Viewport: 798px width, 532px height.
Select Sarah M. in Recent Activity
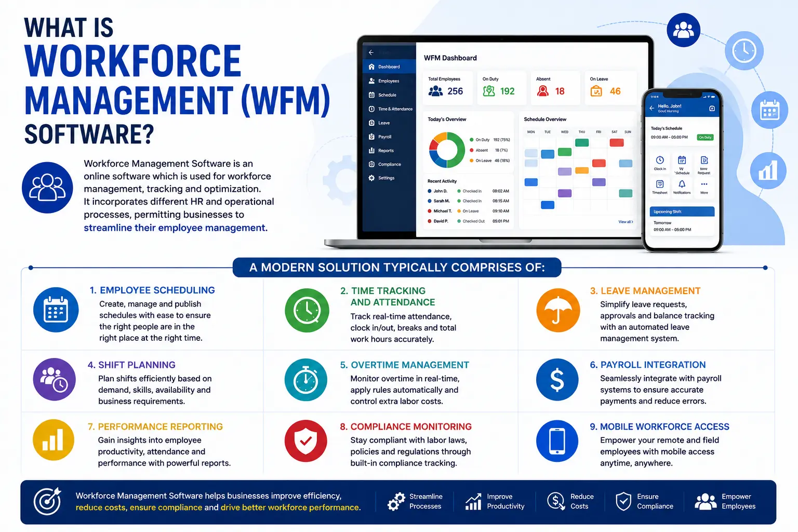tap(468, 201)
